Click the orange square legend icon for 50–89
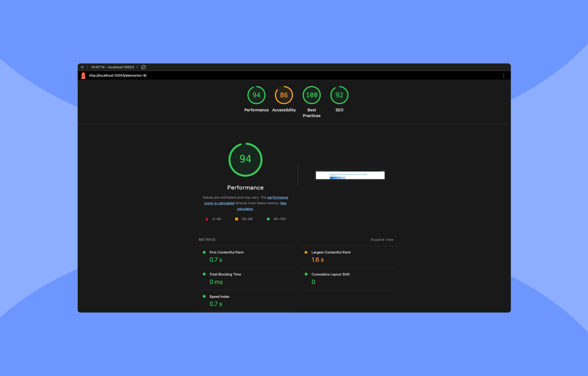The height and width of the screenshot is (376, 588). click(237, 219)
